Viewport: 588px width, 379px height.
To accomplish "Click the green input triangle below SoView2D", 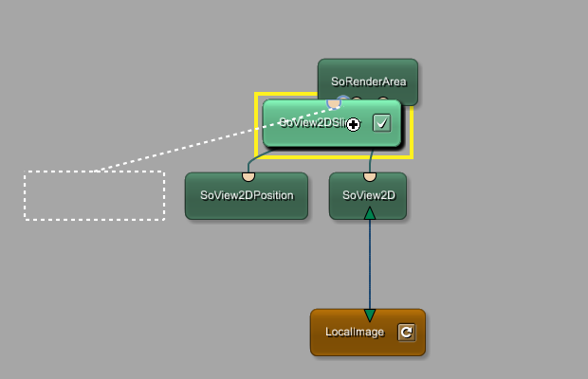I will coord(370,214).
